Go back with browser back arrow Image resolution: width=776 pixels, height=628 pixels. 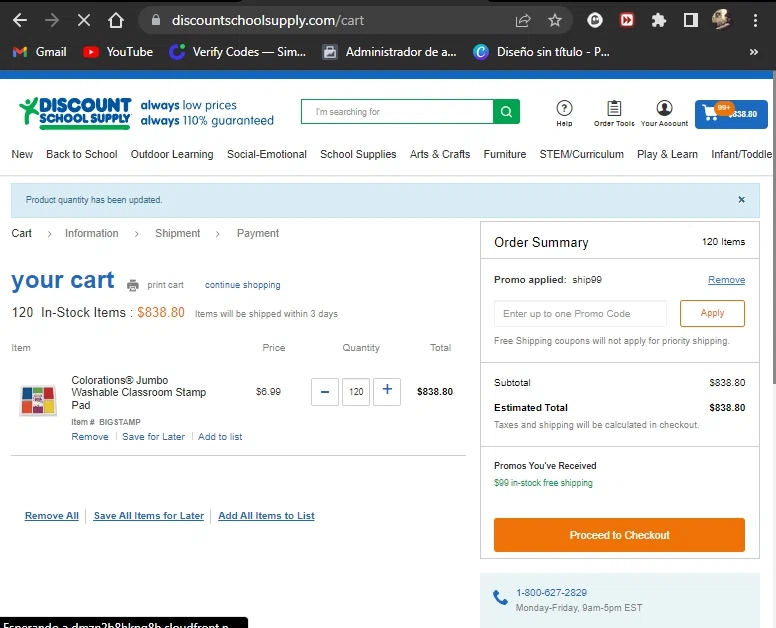point(20,20)
